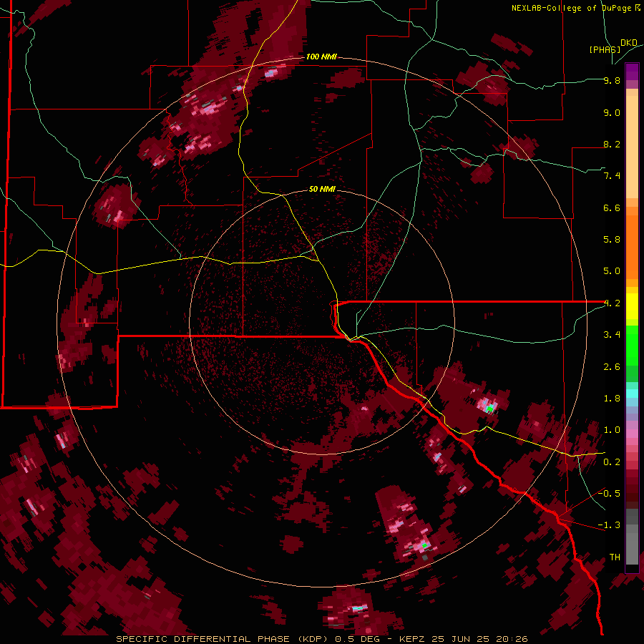Click the 1.0 value on color scale
644x644 pixels.
click(x=612, y=430)
